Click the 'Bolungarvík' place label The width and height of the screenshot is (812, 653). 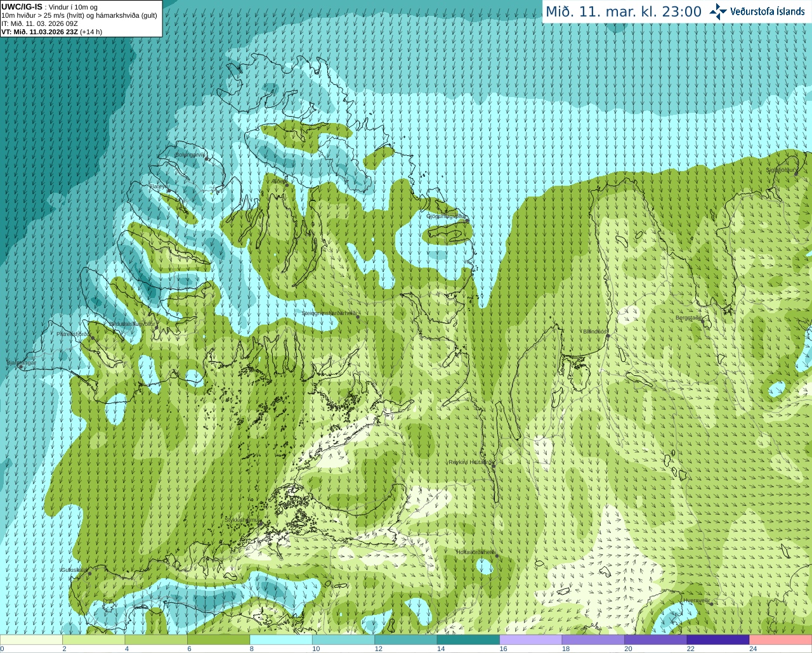point(190,154)
